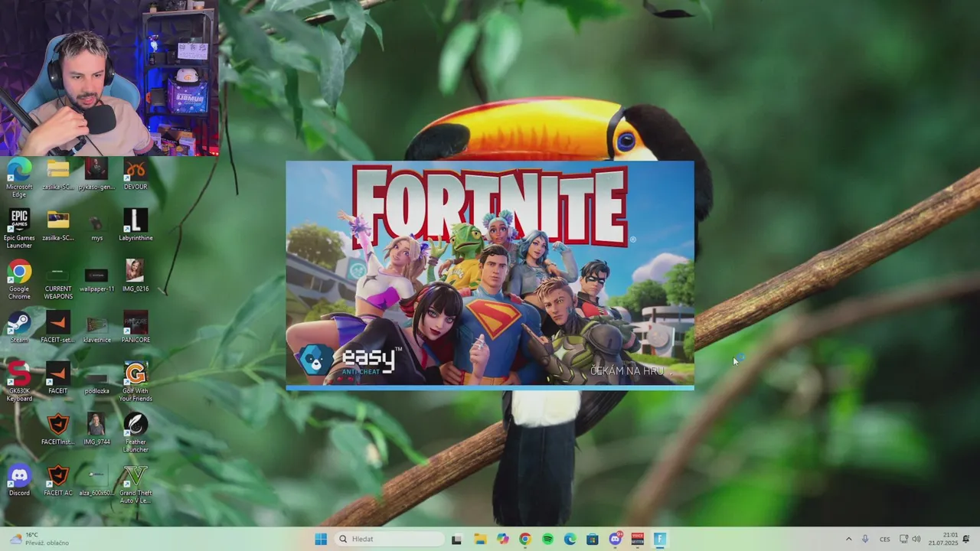Expand hidden system tray icons chevron
The height and width of the screenshot is (551, 980).
(x=848, y=539)
